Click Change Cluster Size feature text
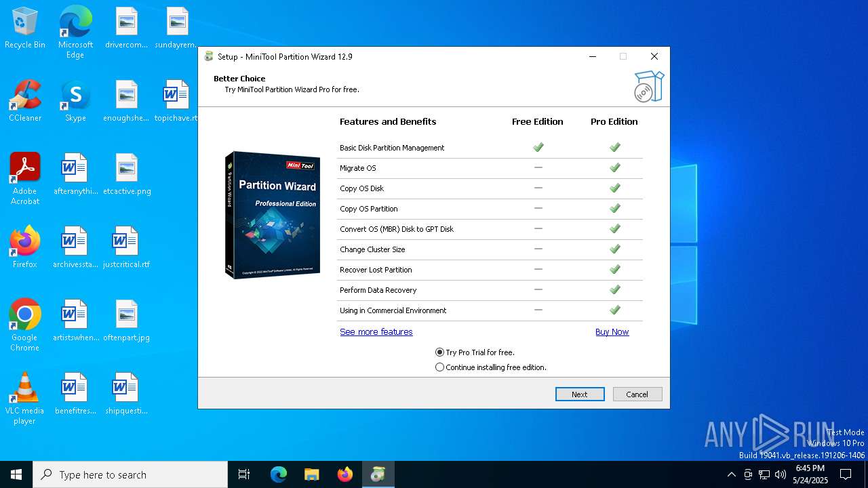Image resolution: width=868 pixels, height=488 pixels. pyautogui.click(x=372, y=249)
